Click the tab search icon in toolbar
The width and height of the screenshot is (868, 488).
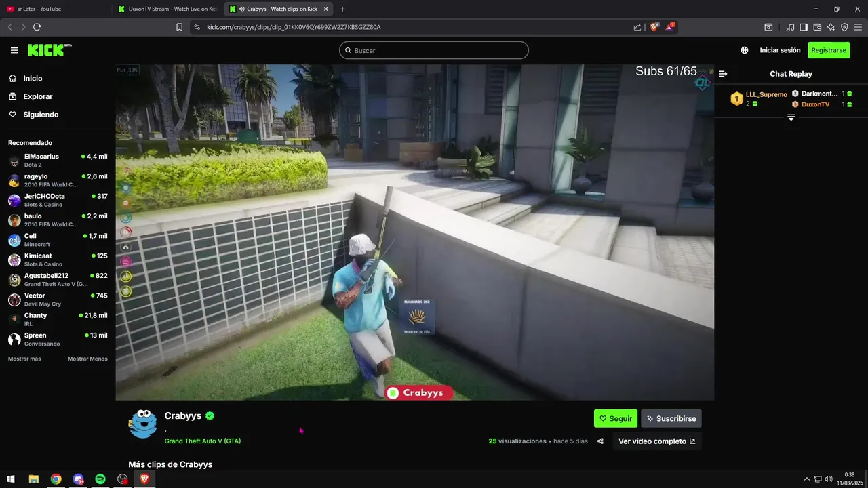(768, 27)
